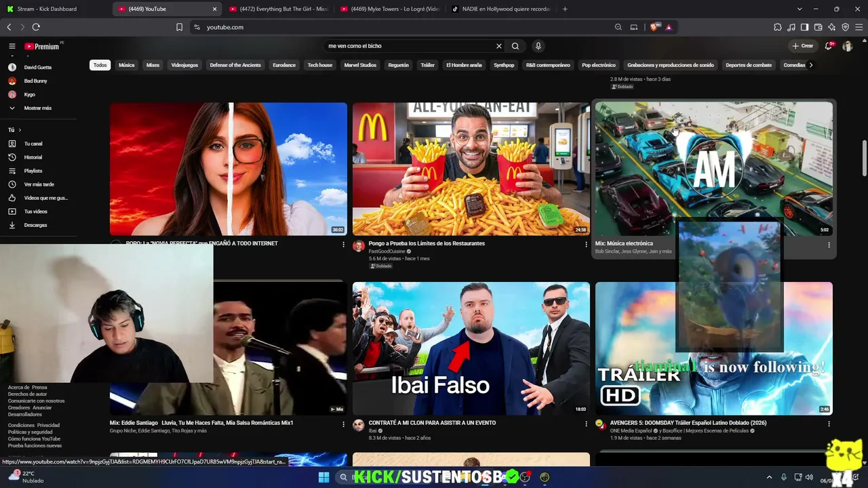Open Leo AI sparkle icon
Screen dimensions: 868x488
click(x=832, y=27)
